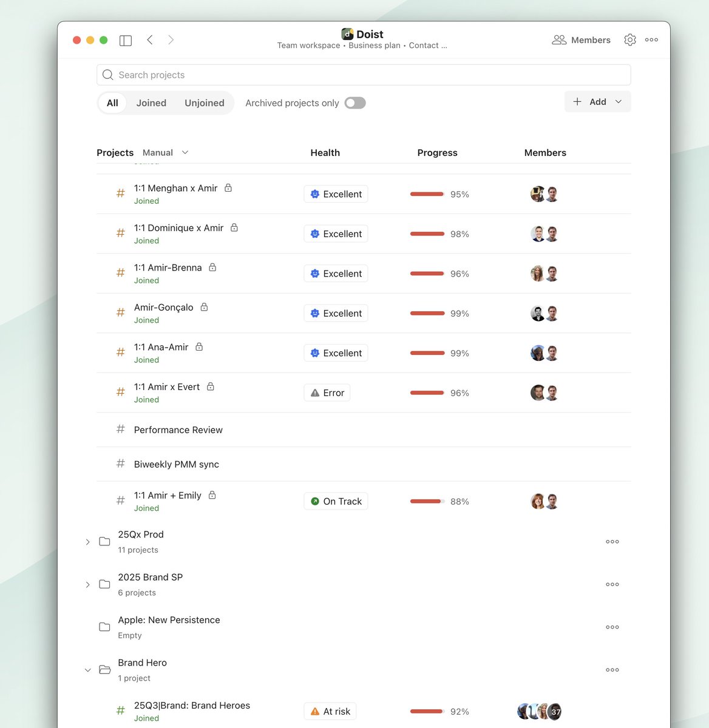
Task: Click the Doist workspace logo
Action: 347,34
